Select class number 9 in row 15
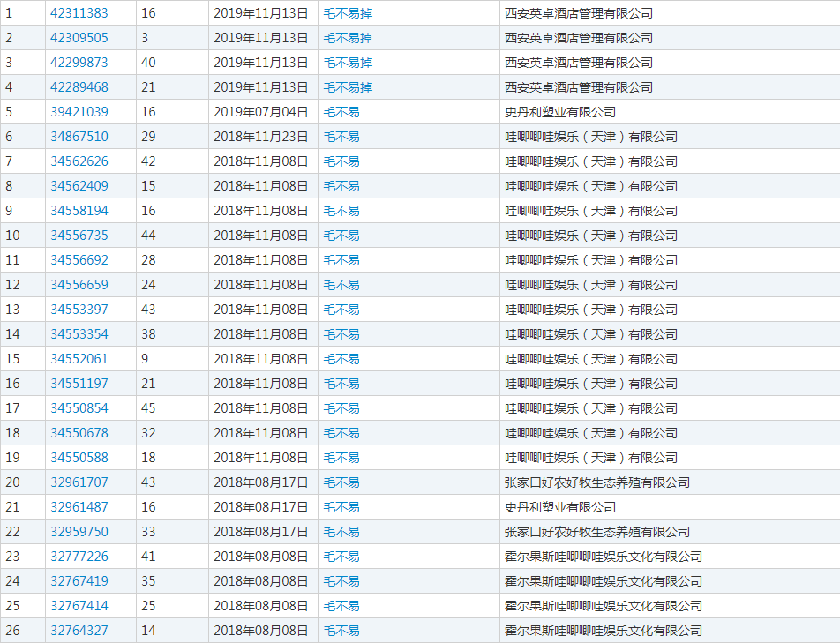 (145, 359)
